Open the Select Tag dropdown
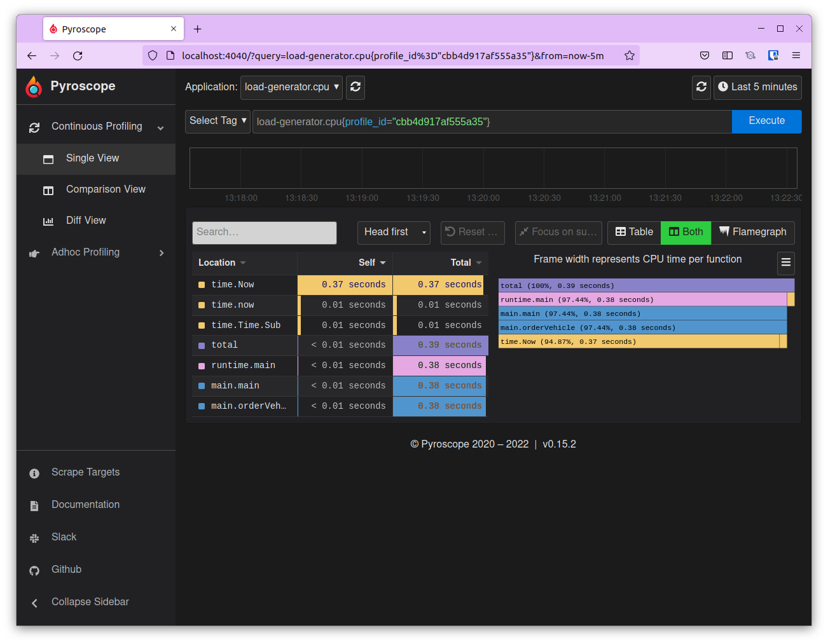828x644 pixels. point(217,121)
